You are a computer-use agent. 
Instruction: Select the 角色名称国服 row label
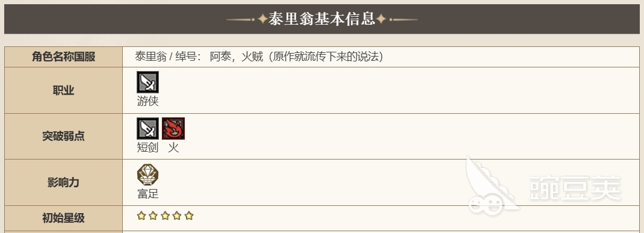64,57
